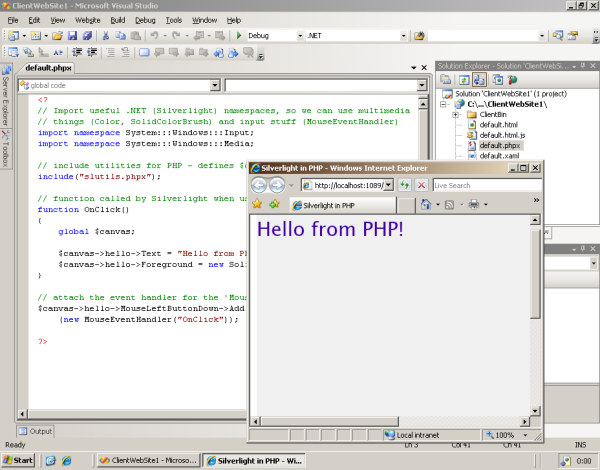The height and width of the screenshot is (470, 600).
Task: Open the Website menu
Action: pyautogui.click(x=87, y=20)
